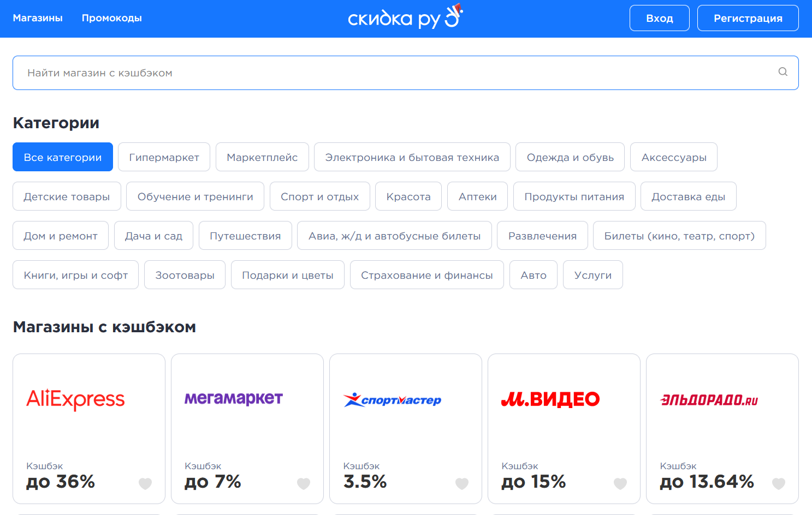Click the 'Категории' heading
This screenshot has width=812, height=515.
coord(56,123)
